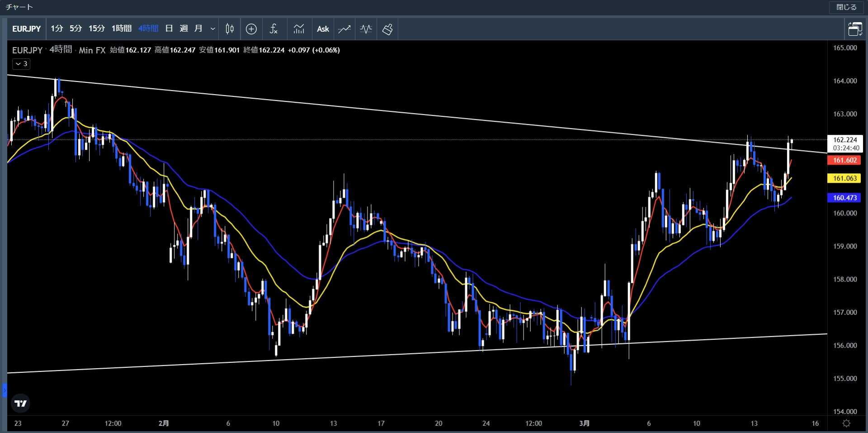
Task: Click the 高値162.247 value in legend
Action: coord(175,50)
